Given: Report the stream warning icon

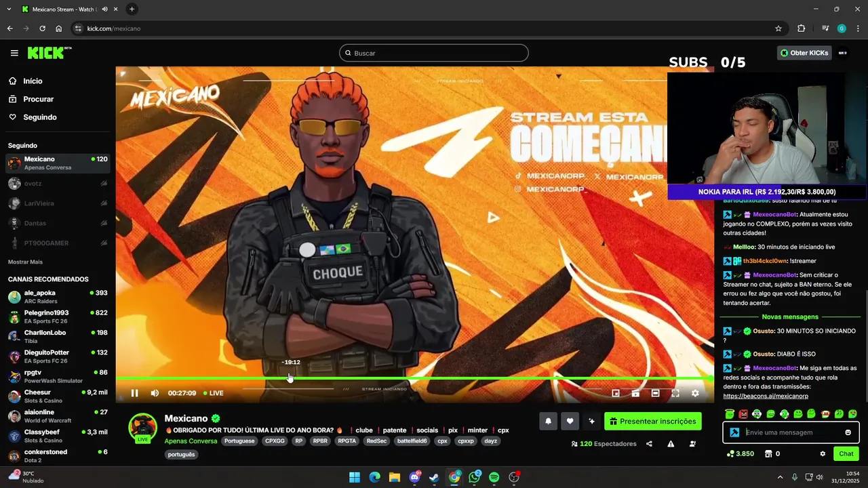Looking at the screenshot, I should pos(671,444).
